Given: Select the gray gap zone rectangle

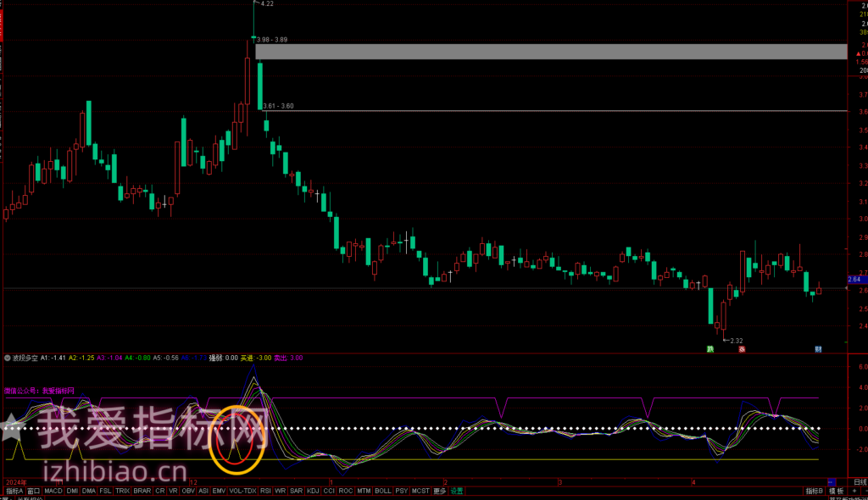Looking at the screenshot, I should pyautogui.click(x=551, y=52).
